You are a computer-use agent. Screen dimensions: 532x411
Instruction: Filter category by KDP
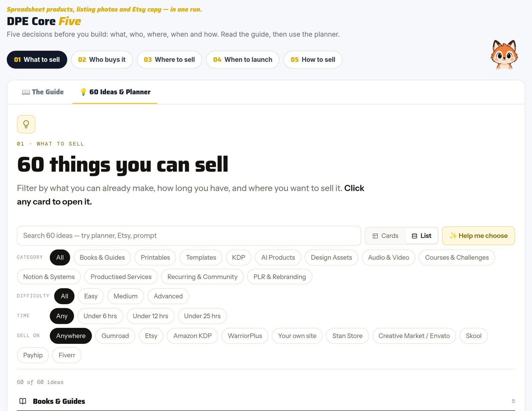pos(238,257)
